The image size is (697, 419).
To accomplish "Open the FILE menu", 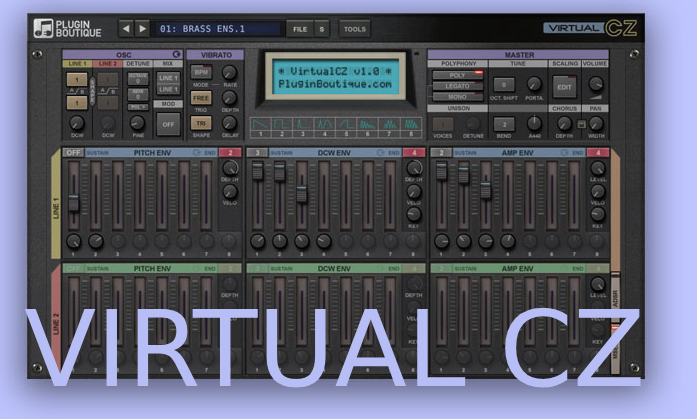I will point(300,29).
